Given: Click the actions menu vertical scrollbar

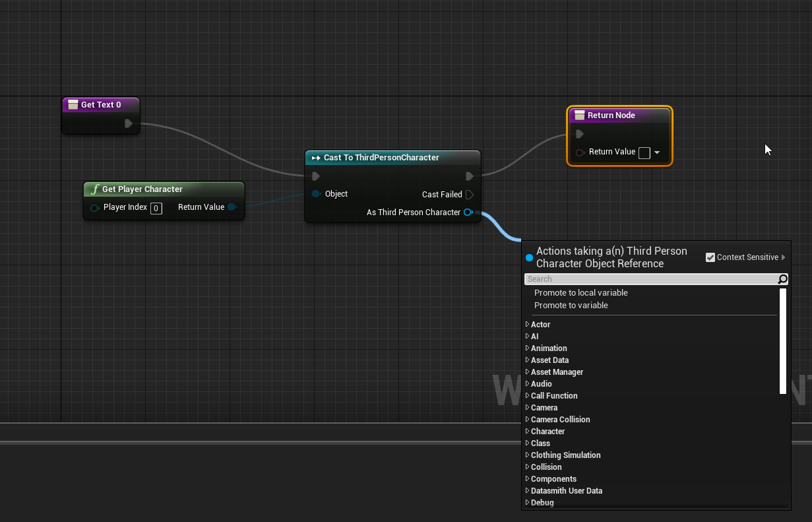Looking at the screenshot, I should coord(783,341).
